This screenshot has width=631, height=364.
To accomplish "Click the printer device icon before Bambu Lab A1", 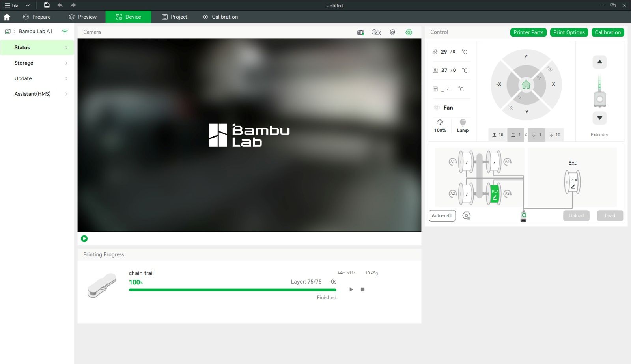I will click(x=7, y=31).
